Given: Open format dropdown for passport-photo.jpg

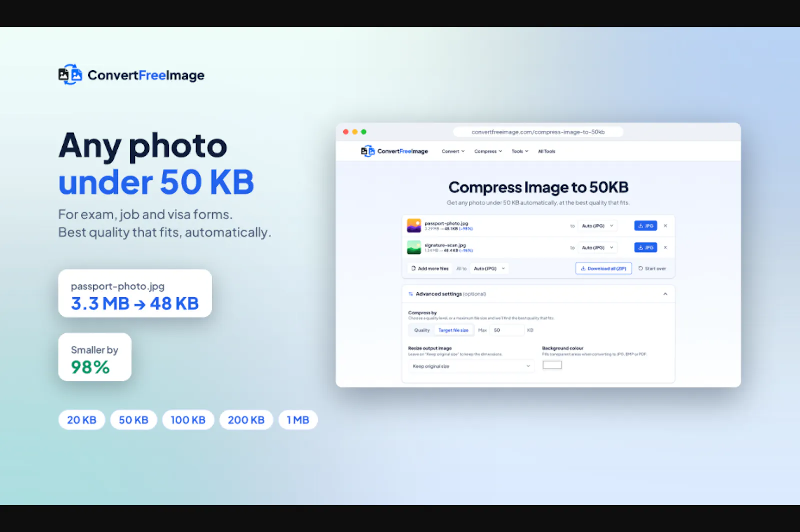Looking at the screenshot, I should coord(597,226).
